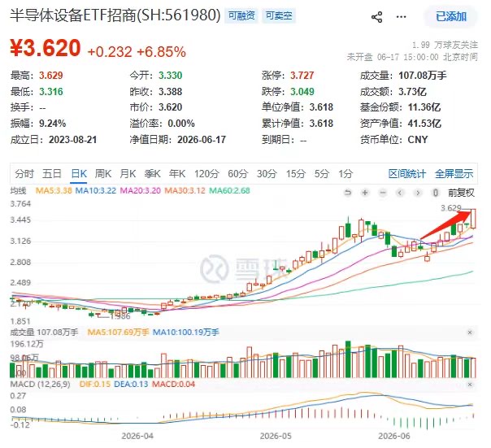Click the candlestick style icon beside 前复权
Image resolution: width=491 pixels, height=448 pixels.
click(435, 193)
